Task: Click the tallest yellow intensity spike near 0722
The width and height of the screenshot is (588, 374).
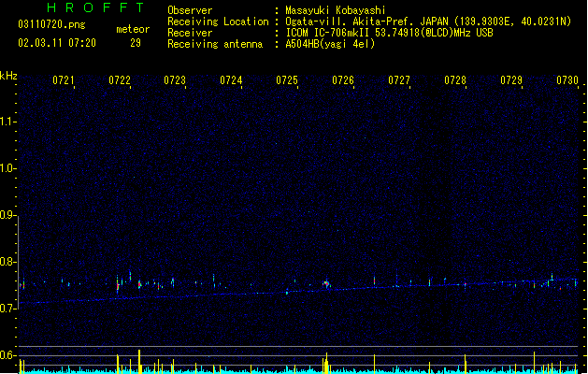Action: [x=139, y=362]
